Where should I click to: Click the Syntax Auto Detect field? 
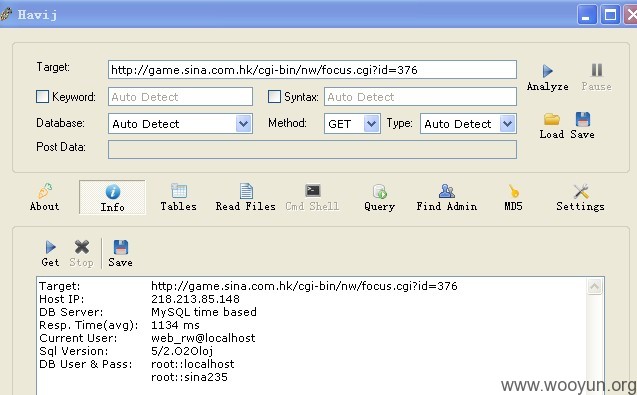coord(420,97)
